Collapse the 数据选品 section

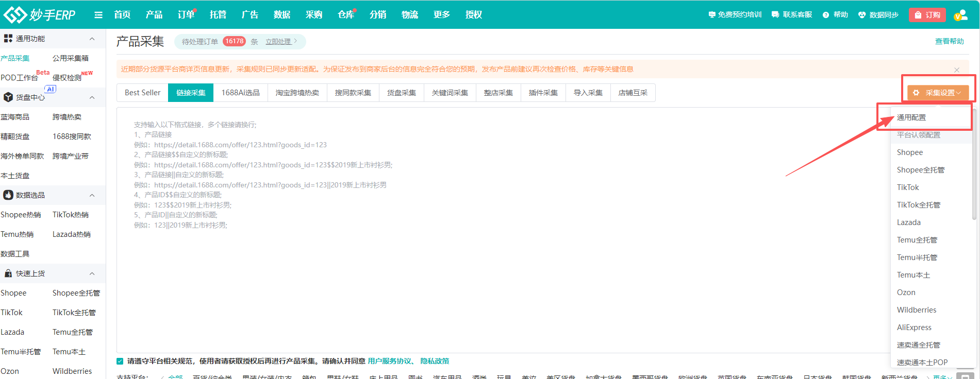click(x=92, y=195)
